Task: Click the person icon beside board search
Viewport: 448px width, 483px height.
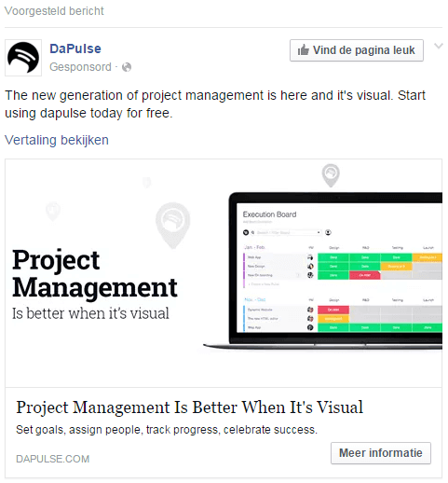Action: 328,232
